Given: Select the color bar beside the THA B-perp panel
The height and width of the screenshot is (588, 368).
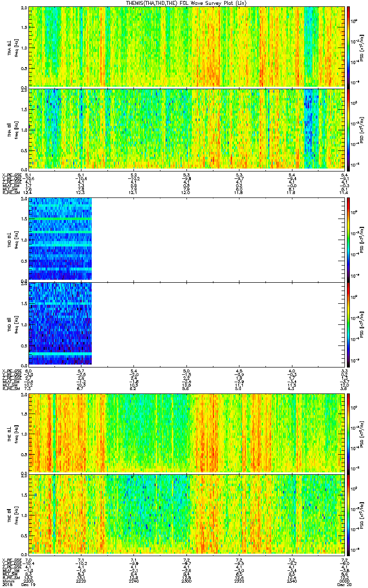Looking at the screenshot, I should [348, 47].
